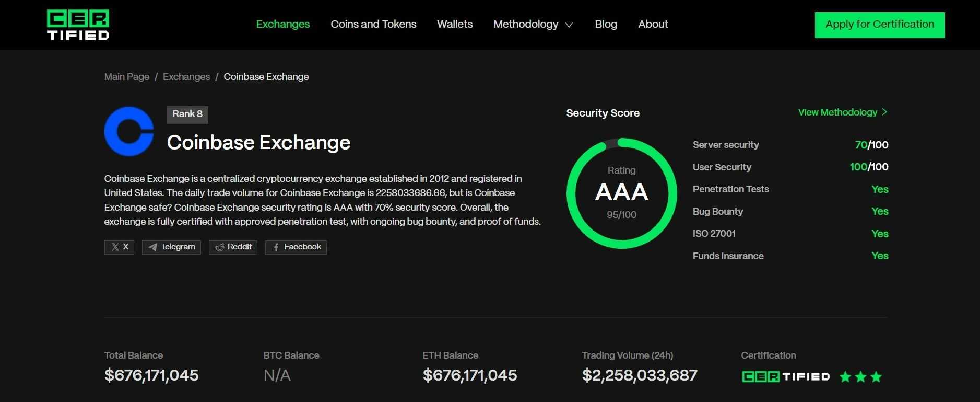Viewport: 980px width, 402px height.
Task: Click the Yes value for Funds Insurance
Action: point(880,256)
